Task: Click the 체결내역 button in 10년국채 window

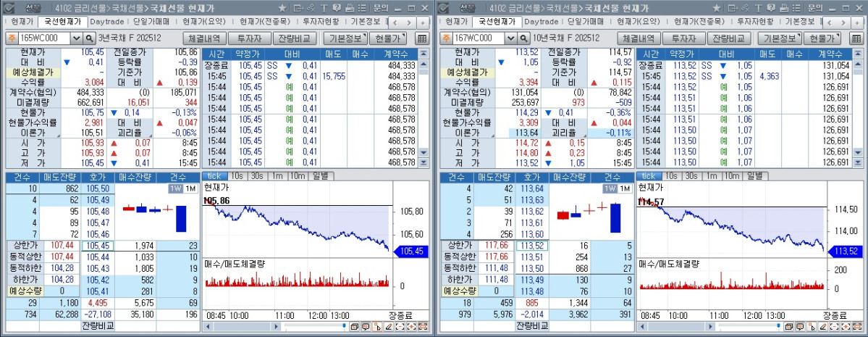Action: (x=639, y=38)
